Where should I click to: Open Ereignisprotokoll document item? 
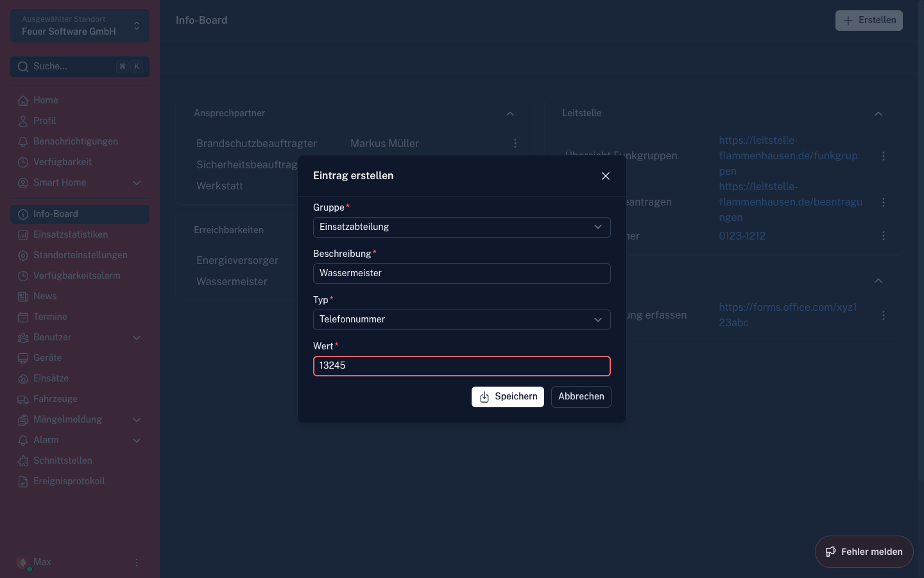coord(80,481)
